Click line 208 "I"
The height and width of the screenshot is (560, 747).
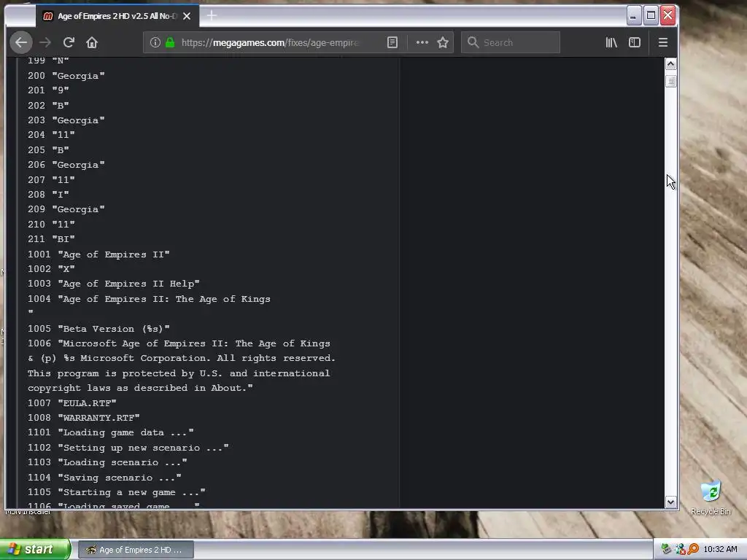coord(48,195)
